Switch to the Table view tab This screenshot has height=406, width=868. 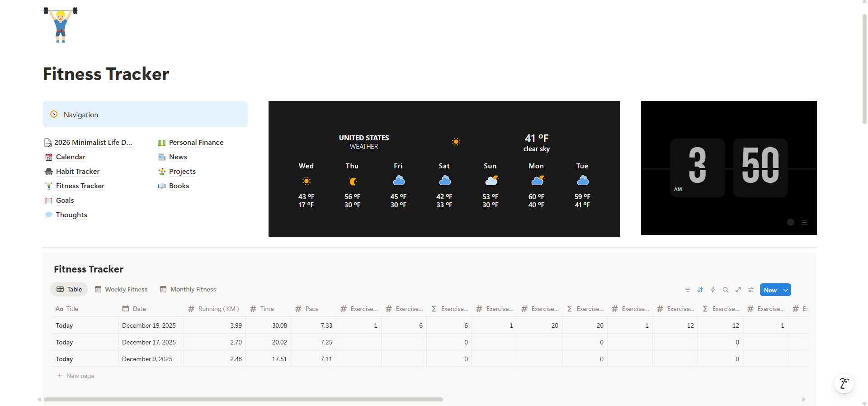(69, 289)
